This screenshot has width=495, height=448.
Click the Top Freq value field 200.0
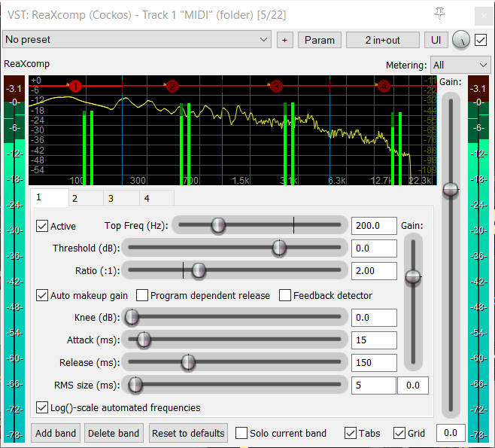pos(374,226)
